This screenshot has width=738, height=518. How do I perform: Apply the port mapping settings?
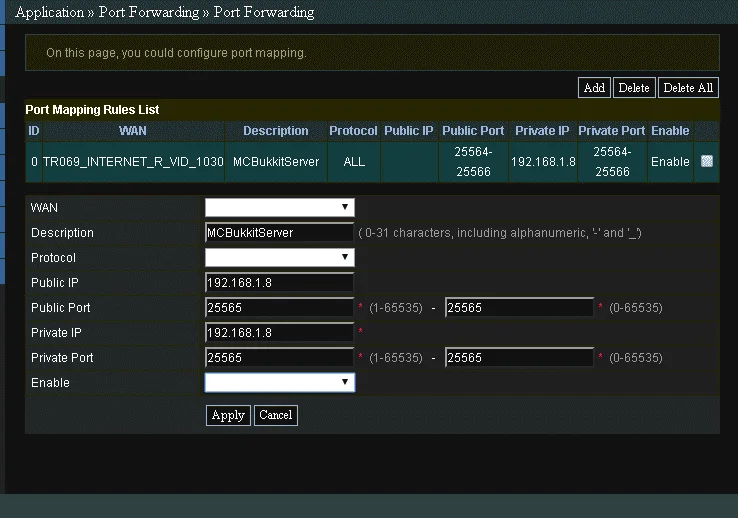tap(228, 415)
